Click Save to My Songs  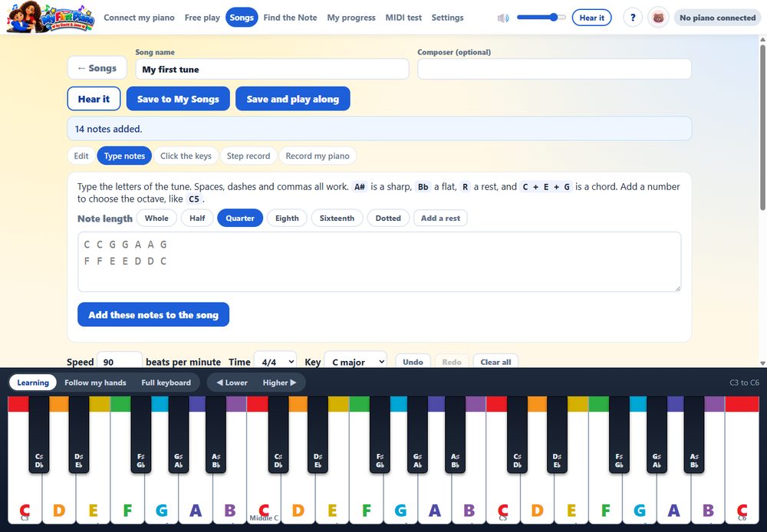tap(178, 99)
